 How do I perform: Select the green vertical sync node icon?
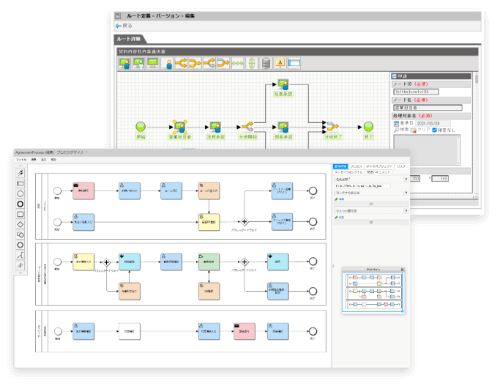[x=252, y=63]
